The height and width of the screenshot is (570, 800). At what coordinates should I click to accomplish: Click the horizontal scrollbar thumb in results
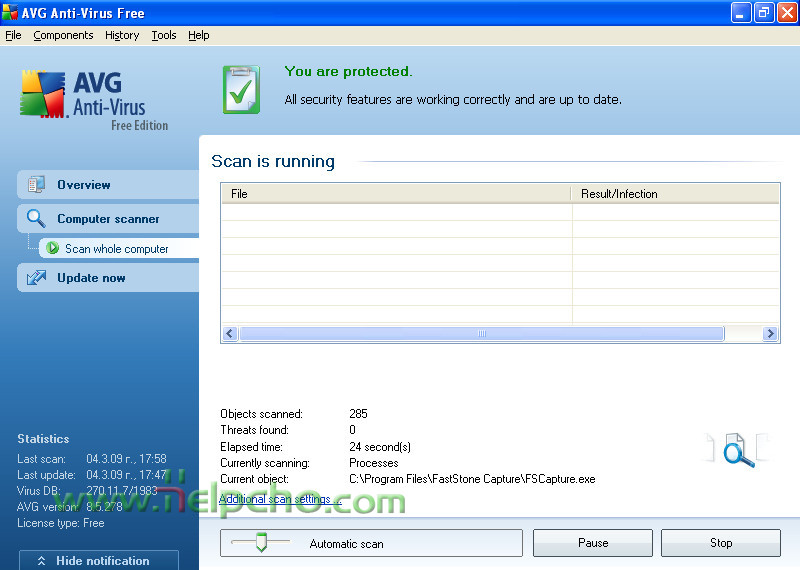[x=482, y=334]
